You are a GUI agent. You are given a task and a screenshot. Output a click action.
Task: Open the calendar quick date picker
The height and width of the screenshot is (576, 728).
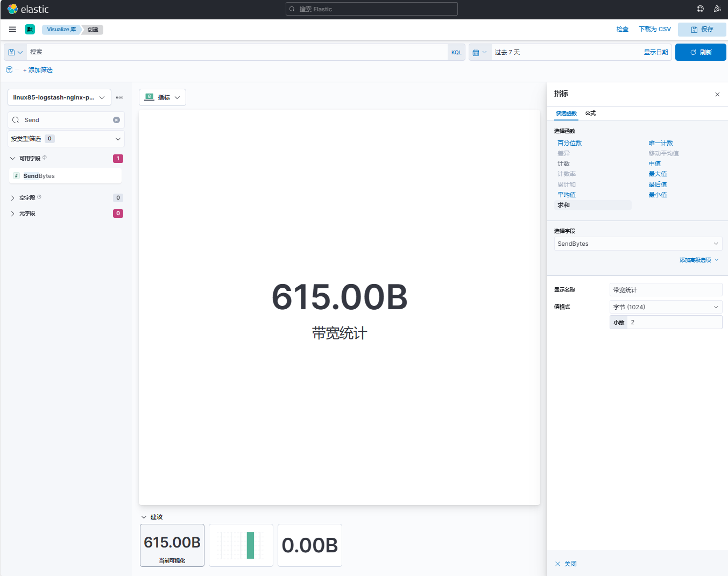(x=479, y=52)
